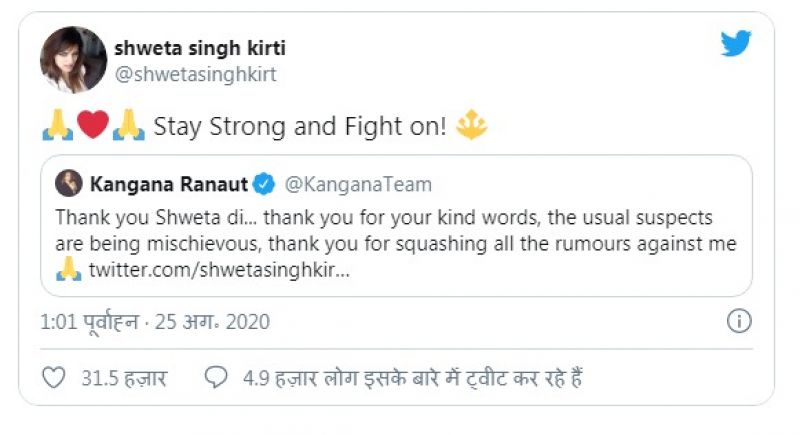The height and width of the screenshot is (435, 800).
Task: Click the reply speech bubble icon
Action: point(215,378)
